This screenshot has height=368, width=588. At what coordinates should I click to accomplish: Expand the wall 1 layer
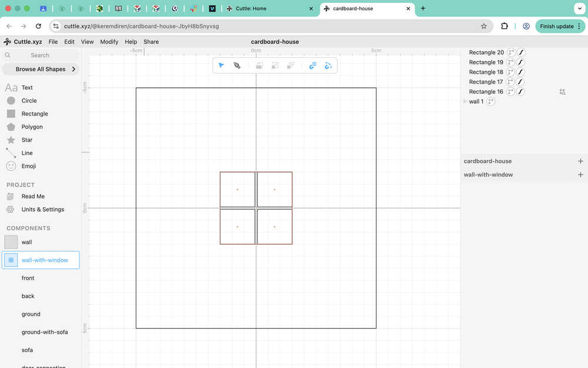465,101
